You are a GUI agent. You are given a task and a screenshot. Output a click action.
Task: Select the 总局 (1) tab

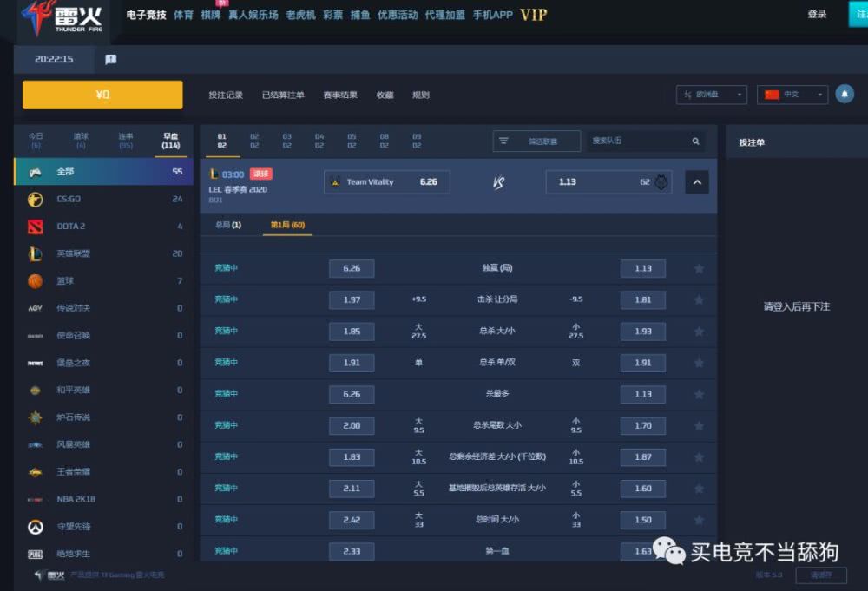click(228, 225)
